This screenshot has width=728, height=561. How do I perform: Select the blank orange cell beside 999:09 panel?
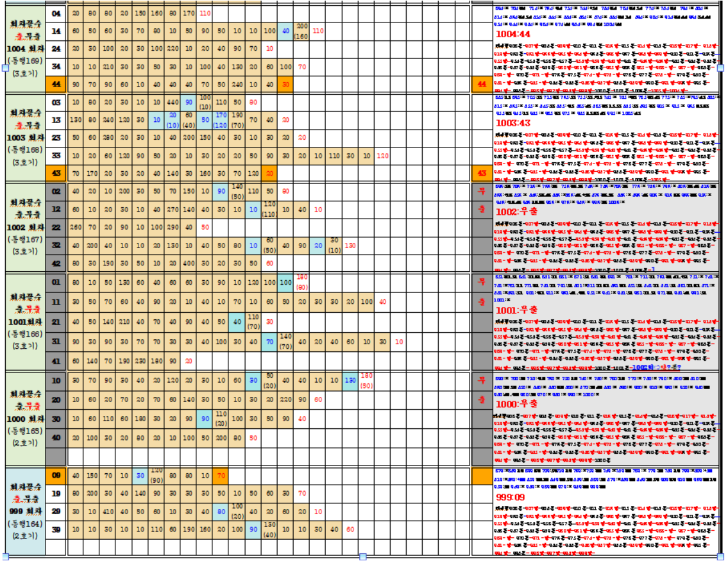tap(480, 476)
